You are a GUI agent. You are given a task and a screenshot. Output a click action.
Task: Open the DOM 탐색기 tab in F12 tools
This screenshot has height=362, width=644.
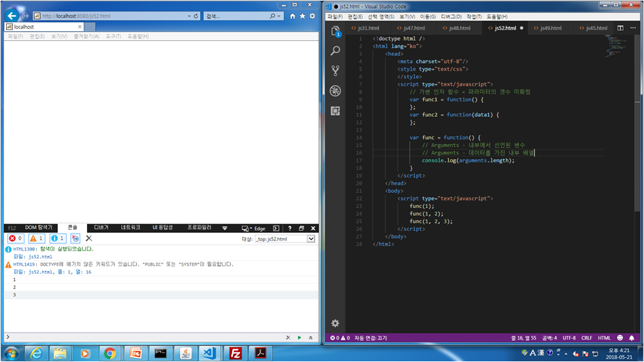[x=39, y=228]
